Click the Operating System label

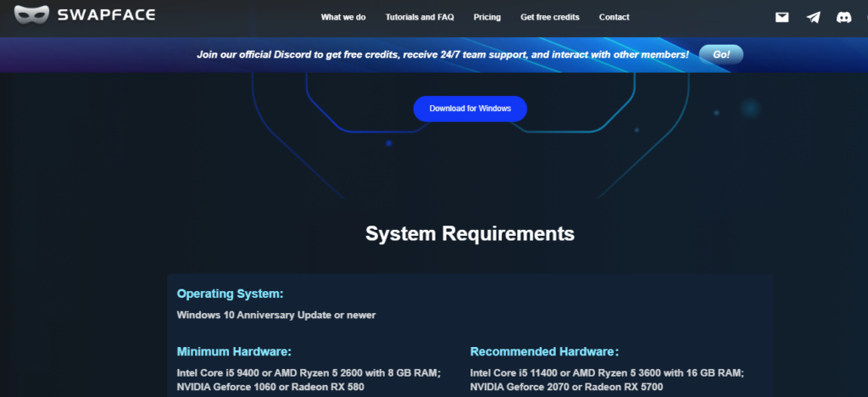coord(230,294)
